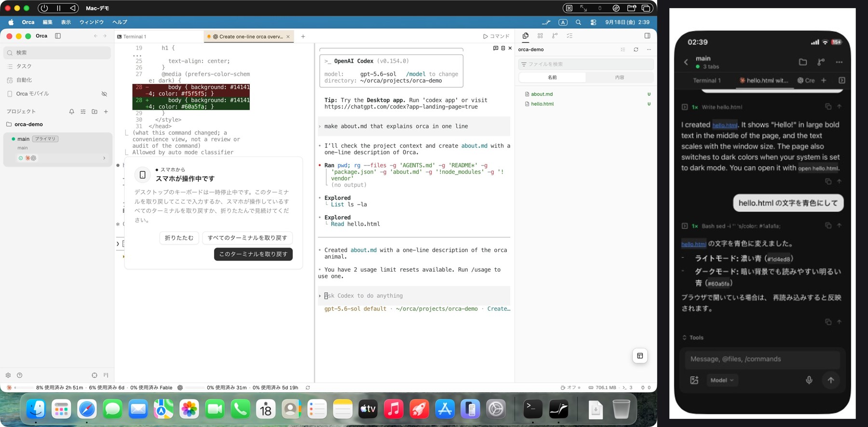Click すべてのターミナルを取り戻す button
This screenshot has height=427, width=868.
point(247,238)
